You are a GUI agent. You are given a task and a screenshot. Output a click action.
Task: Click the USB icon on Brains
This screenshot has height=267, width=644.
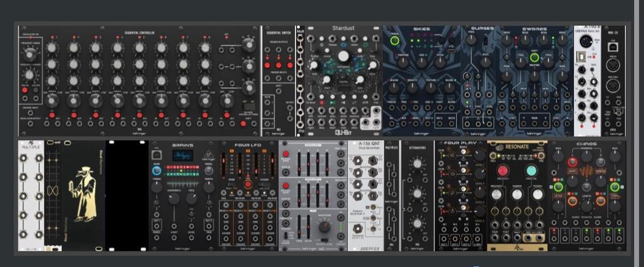click(x=156, y=155)
